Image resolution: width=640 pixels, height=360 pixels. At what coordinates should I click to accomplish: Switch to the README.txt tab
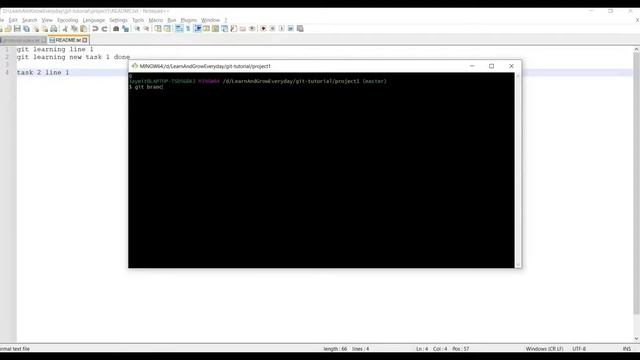[x=68, y=40]
